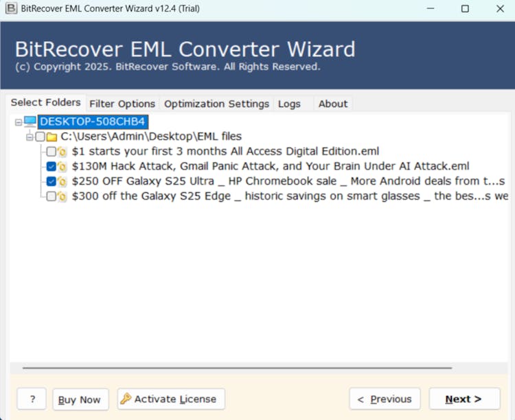Viewport: 515px width, 420px height.
Task: Enable the $300 off Galaxy S25 Edge checkbox
Action: point(51,197)
